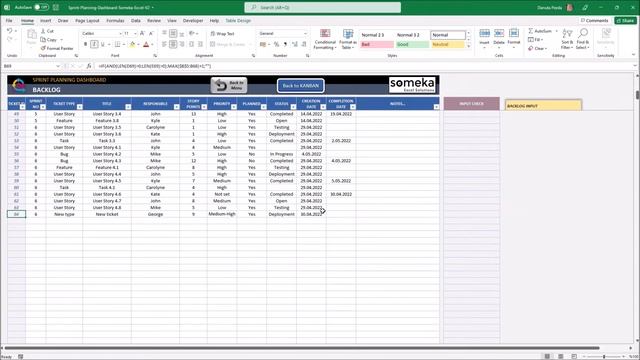
Task: Click the Redo icon
Action: [x=9, y=39]
